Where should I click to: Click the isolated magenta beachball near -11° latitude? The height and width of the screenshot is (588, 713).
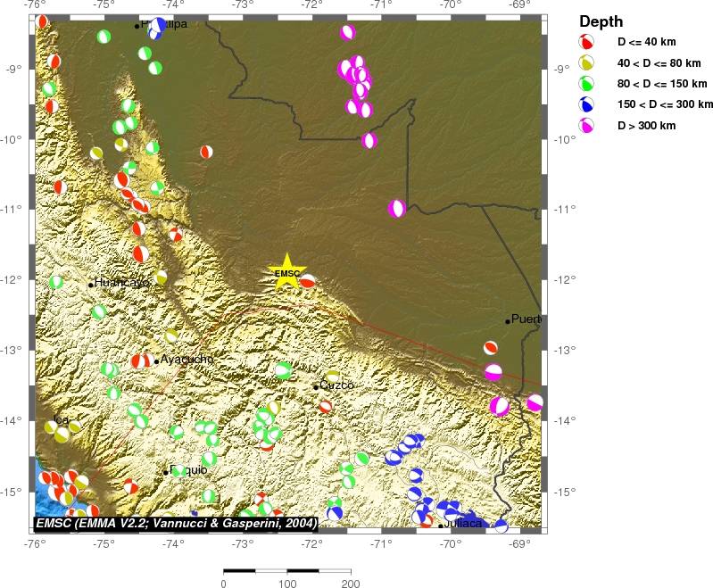(397, 208)
